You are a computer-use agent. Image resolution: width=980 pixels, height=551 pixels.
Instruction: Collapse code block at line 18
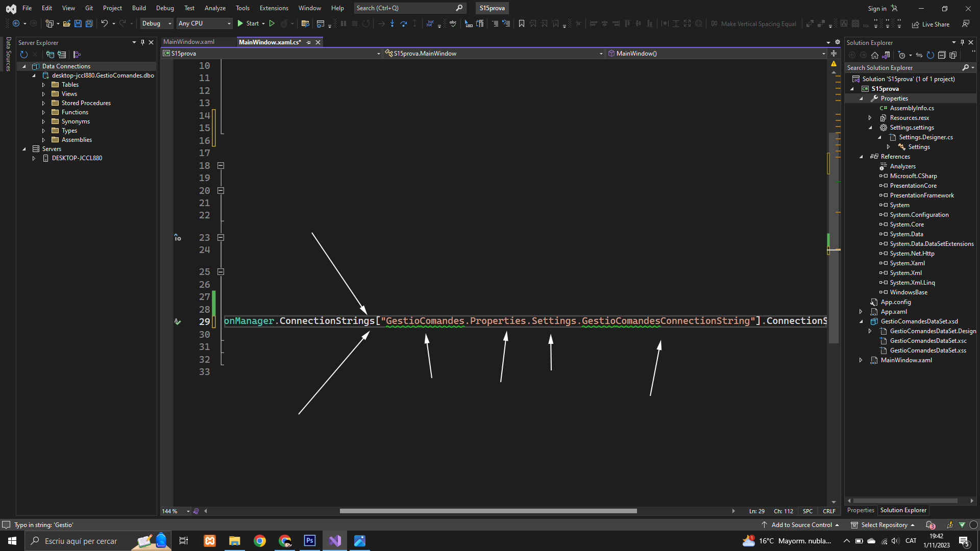[221, 166]
